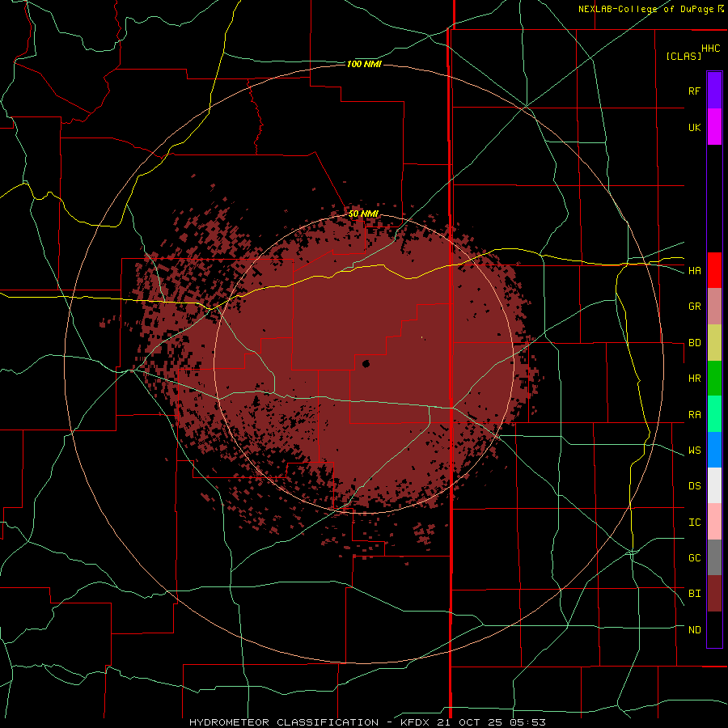Viewport: 728px width, 728px height.
Task: Click the dusty pink GR legend swatch
Action: click(x=714, y=307)
